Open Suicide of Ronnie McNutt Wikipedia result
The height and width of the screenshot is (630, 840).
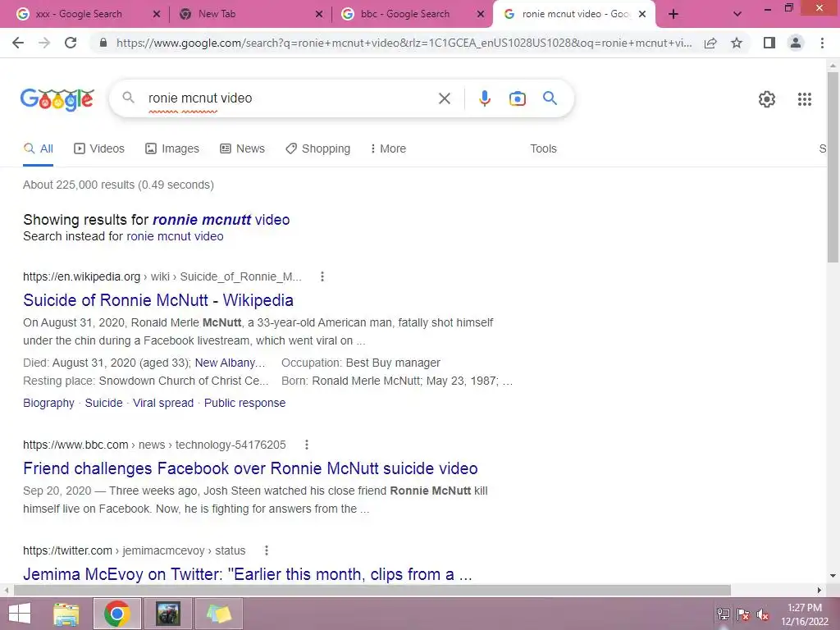tap(158, 300)
